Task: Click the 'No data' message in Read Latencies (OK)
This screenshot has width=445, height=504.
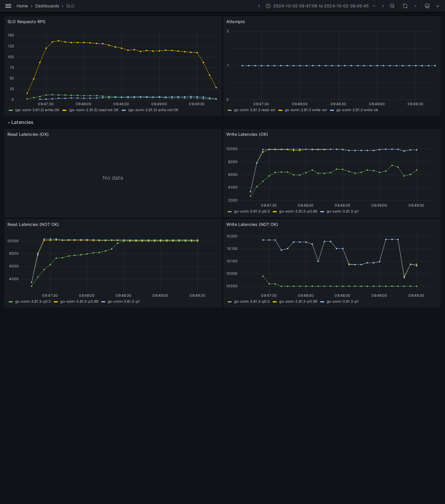Action: 113,178
